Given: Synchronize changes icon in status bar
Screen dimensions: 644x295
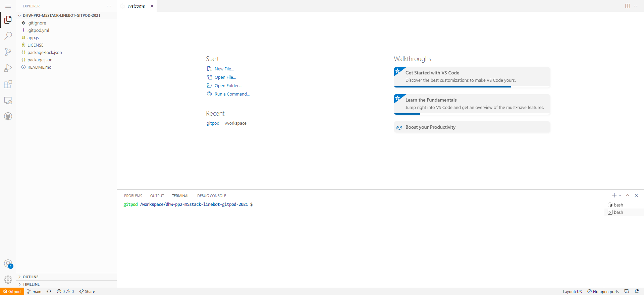Looking at the screenshot, I should pos(49,291).
